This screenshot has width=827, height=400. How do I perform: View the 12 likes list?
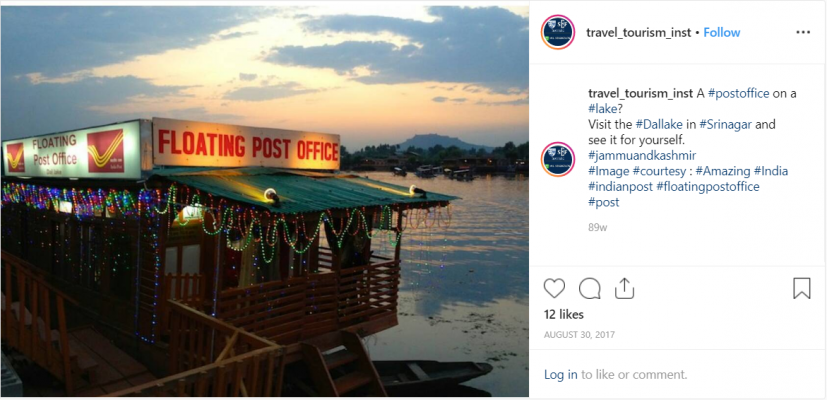click(x=564, y=314)
